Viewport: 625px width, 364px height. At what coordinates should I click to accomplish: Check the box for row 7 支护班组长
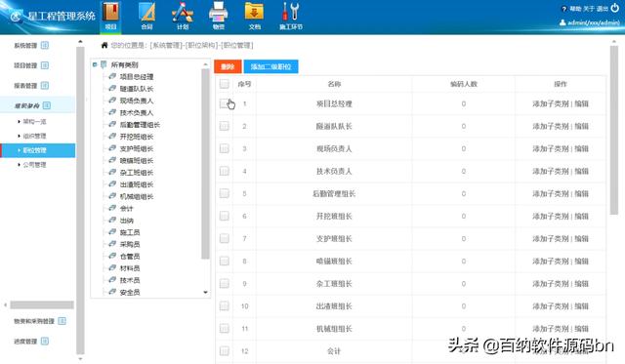[x=225, y=238]
